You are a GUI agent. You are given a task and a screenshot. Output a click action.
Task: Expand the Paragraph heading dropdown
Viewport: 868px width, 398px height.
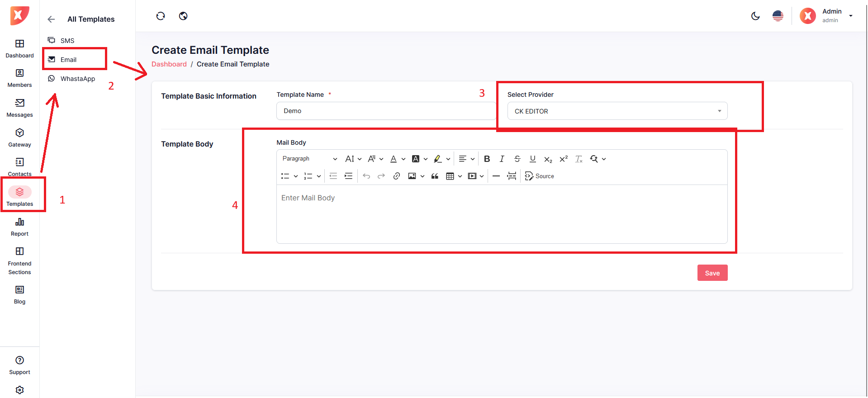click(x=309, y=159)
